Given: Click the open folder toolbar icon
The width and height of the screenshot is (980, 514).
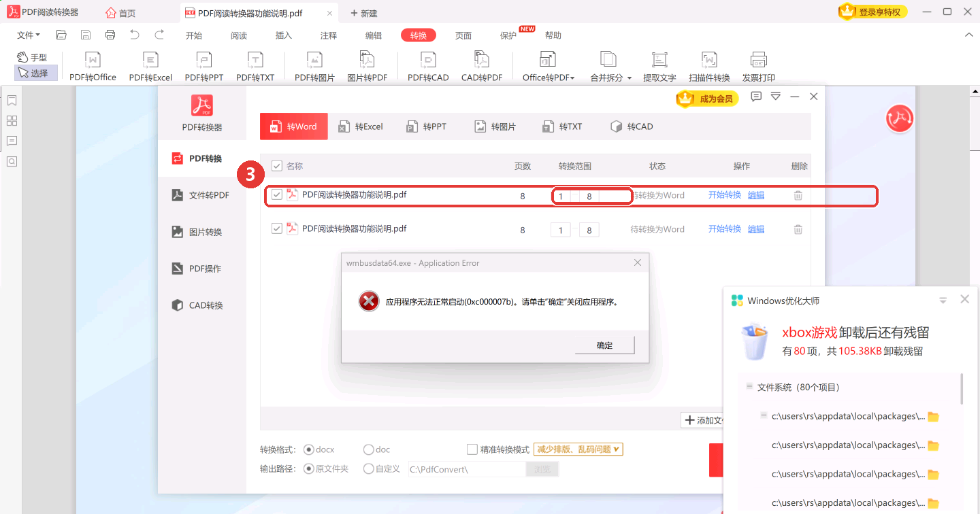Looking at the screenshot, I should (x=61, y=35).
